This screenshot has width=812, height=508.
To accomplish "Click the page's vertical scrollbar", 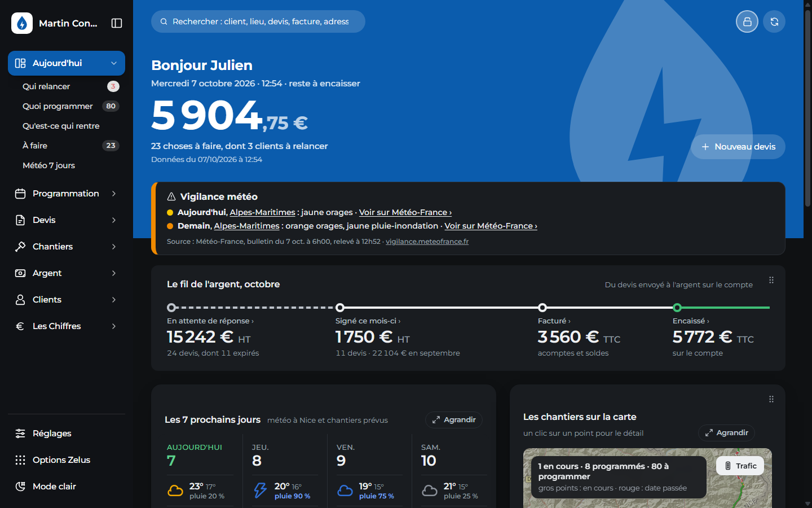I will pyautogui.click(x=807, y=107).
